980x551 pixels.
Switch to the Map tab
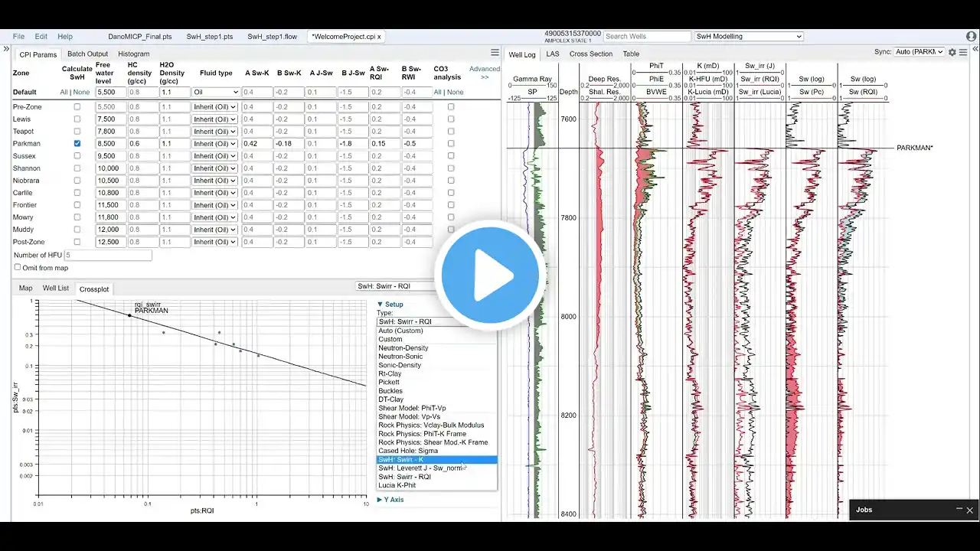26,289
